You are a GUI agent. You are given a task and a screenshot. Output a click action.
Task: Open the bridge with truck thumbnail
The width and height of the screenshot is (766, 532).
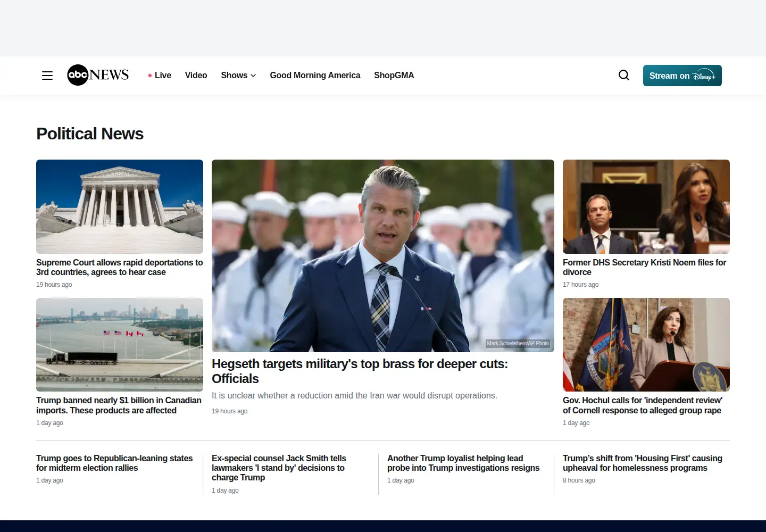coord(120,345)
